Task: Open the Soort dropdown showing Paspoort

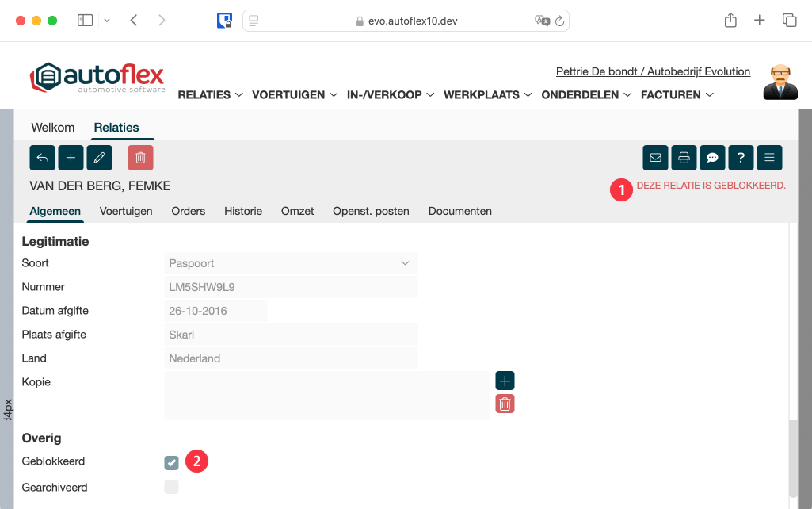Action: coord(291,263)
